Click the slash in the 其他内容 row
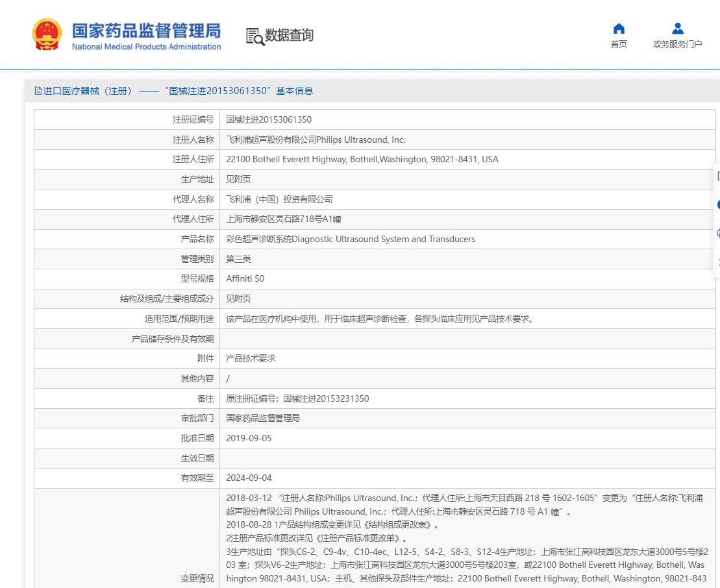The height and width of the screenshot is (588, 720). tap(228, 378)
